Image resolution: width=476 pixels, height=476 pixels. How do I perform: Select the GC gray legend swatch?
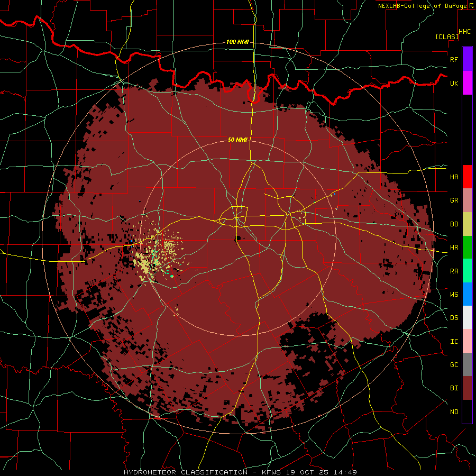click(x=467, y=364)
